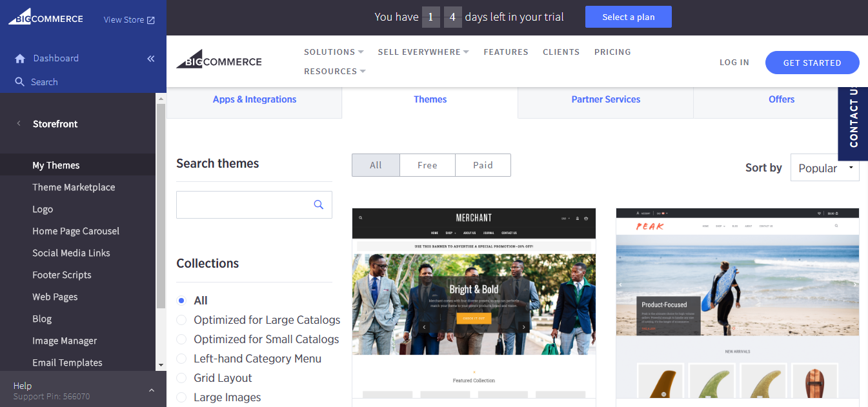Viewport: 868px width, 407px height.
Task: Click the Select a plan button
Action: [x=628, y=17]
